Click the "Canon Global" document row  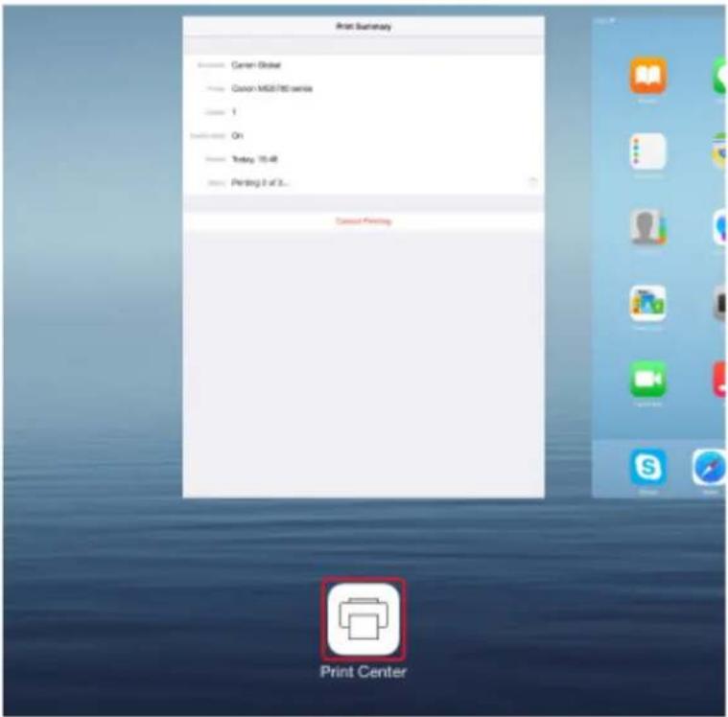tap(364, 65)
